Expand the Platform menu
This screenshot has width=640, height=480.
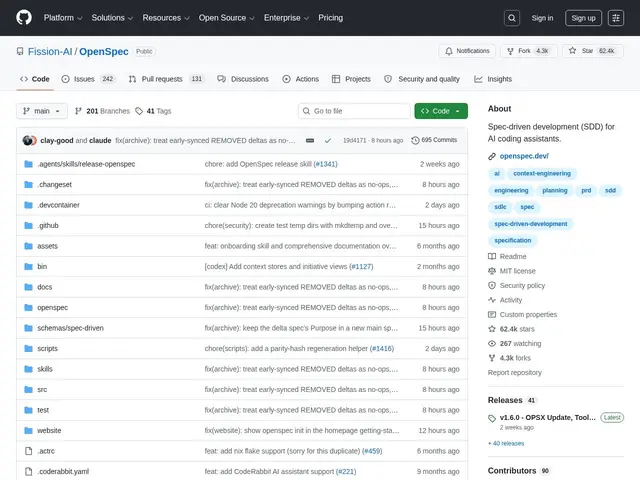click(63, 18)
